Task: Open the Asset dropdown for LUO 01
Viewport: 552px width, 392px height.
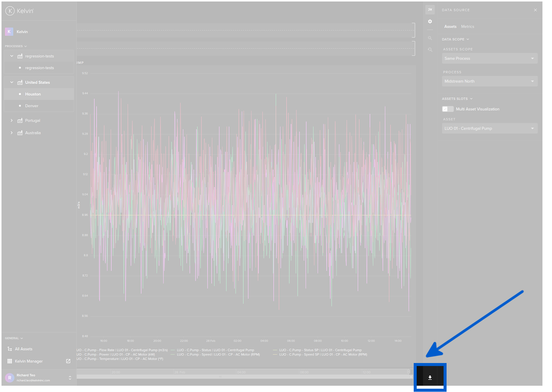Action: [x=489, y=128]
